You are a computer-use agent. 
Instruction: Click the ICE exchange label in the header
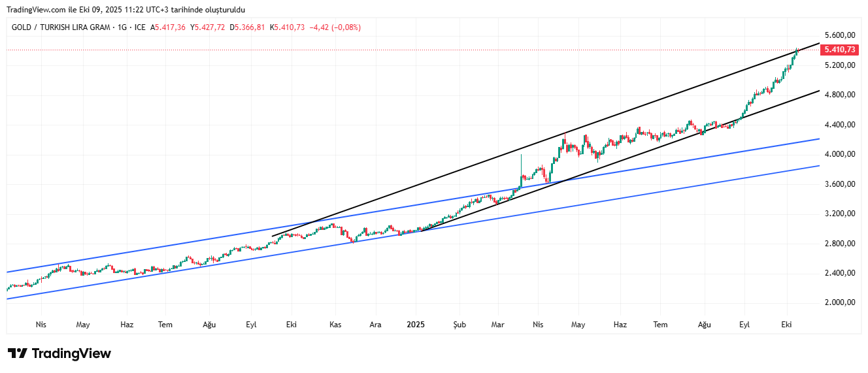click(140, 27)
